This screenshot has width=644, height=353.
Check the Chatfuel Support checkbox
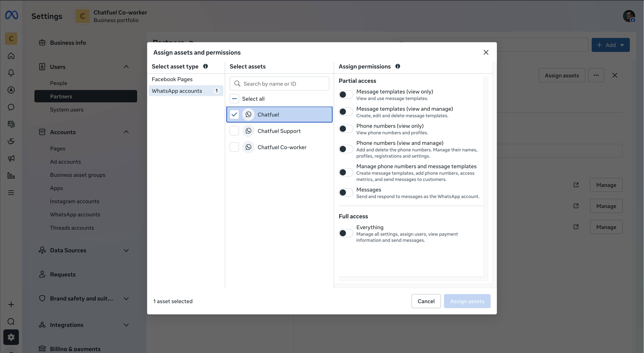click(x=234, y=131)
